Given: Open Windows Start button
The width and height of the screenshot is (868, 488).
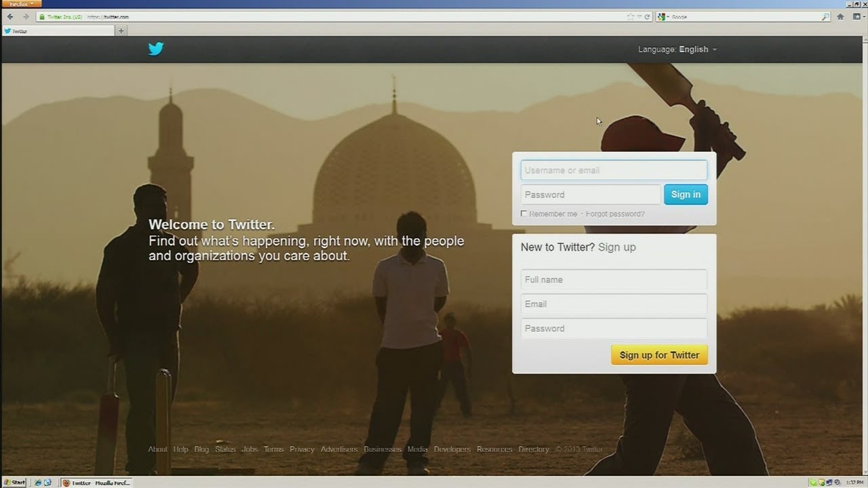Looking at the screenshot, I should coord(14,483).
